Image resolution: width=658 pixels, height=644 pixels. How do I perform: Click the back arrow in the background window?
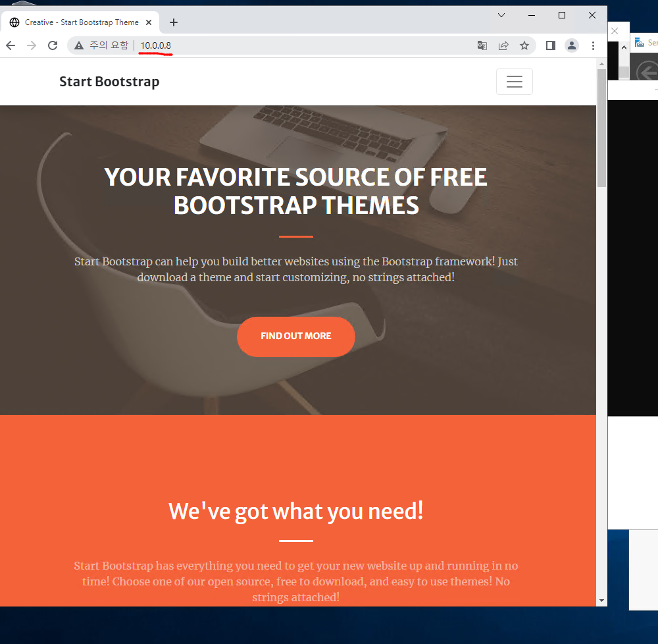pos(647,72)
